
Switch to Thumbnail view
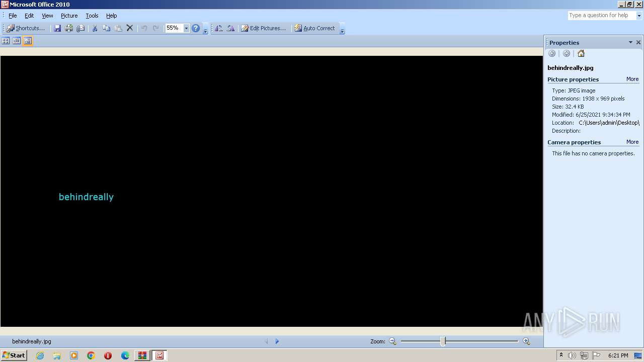click(x=6, y=41)
